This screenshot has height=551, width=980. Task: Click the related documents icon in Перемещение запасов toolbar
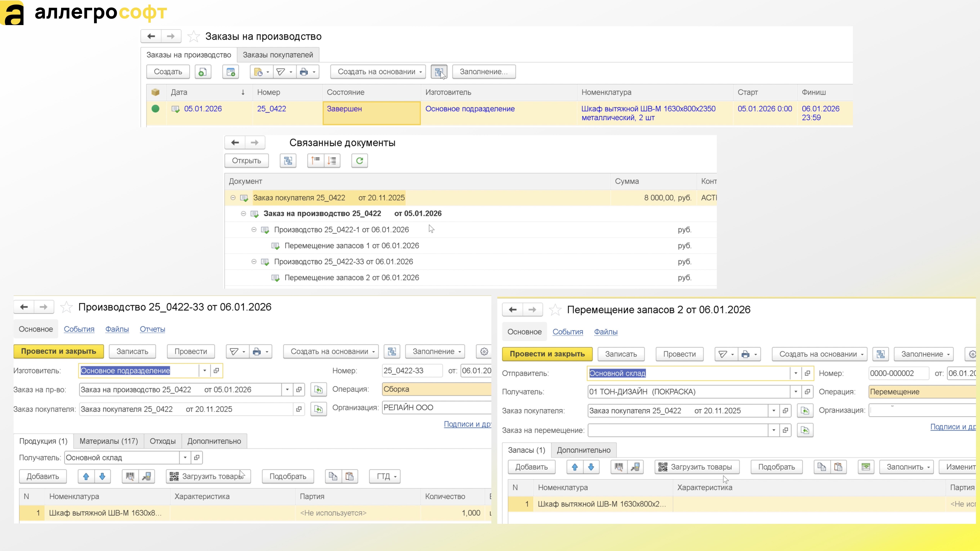point(880,354)
